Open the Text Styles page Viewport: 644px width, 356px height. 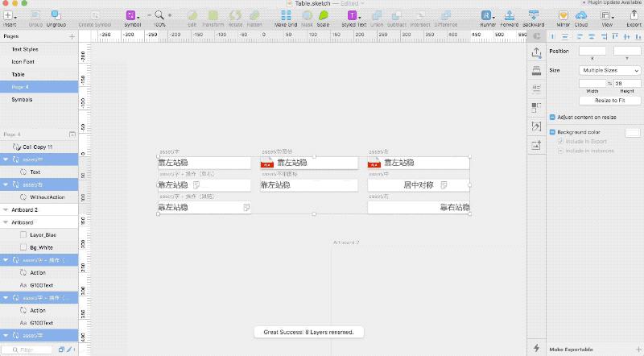pyautogui.click(x=25, y=49)
